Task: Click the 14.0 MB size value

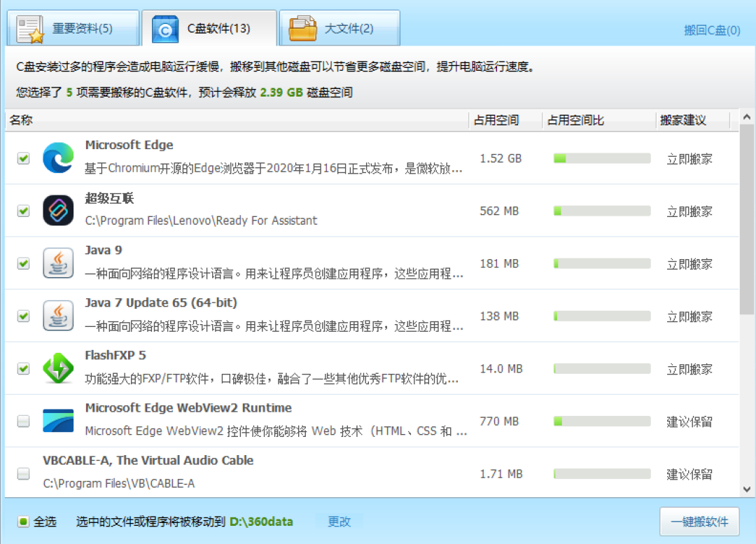Action: point(501,368)
